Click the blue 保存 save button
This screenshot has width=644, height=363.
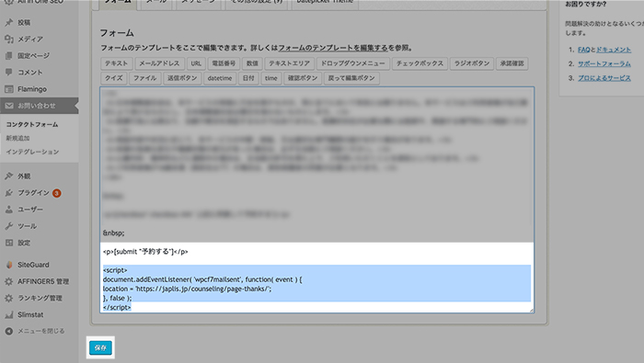coord(100,347)
